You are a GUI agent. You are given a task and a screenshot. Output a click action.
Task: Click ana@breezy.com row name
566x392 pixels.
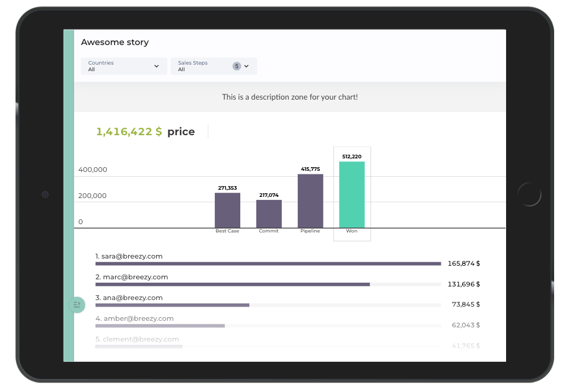click(129, 298)
